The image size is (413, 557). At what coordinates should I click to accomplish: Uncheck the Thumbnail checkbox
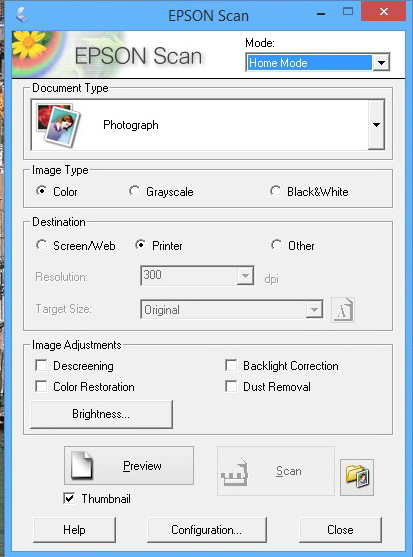click(69, 498)
